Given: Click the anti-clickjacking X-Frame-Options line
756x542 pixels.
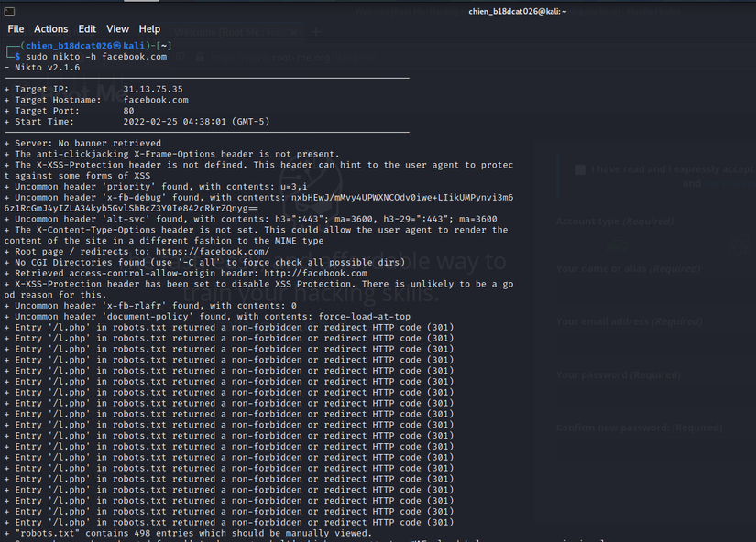Looking at the screenshot, I should click(x=172, y=154).
